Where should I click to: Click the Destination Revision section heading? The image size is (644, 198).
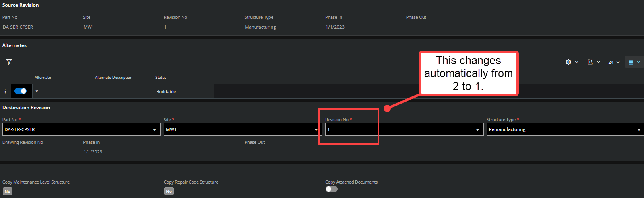tap(26, 108)
